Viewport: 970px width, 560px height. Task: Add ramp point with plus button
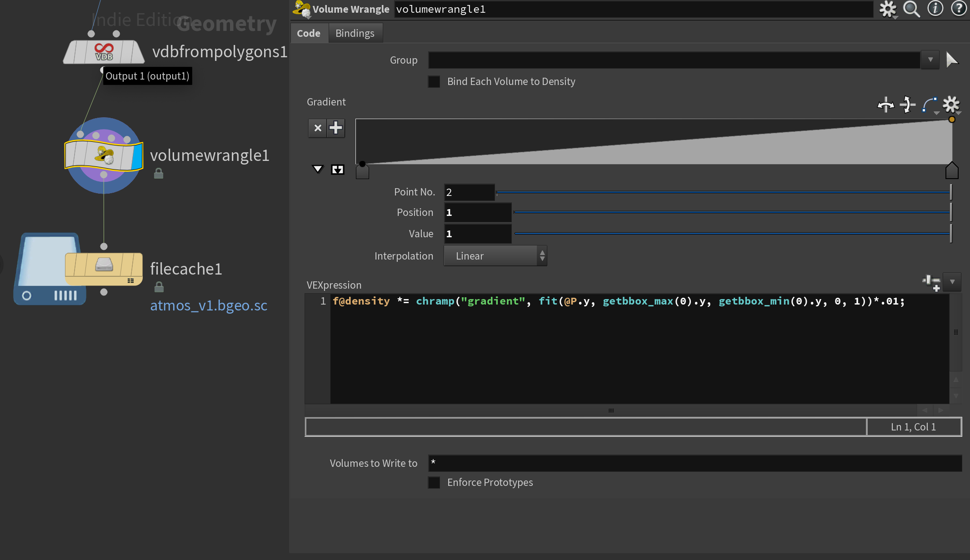tap(336, 128)
